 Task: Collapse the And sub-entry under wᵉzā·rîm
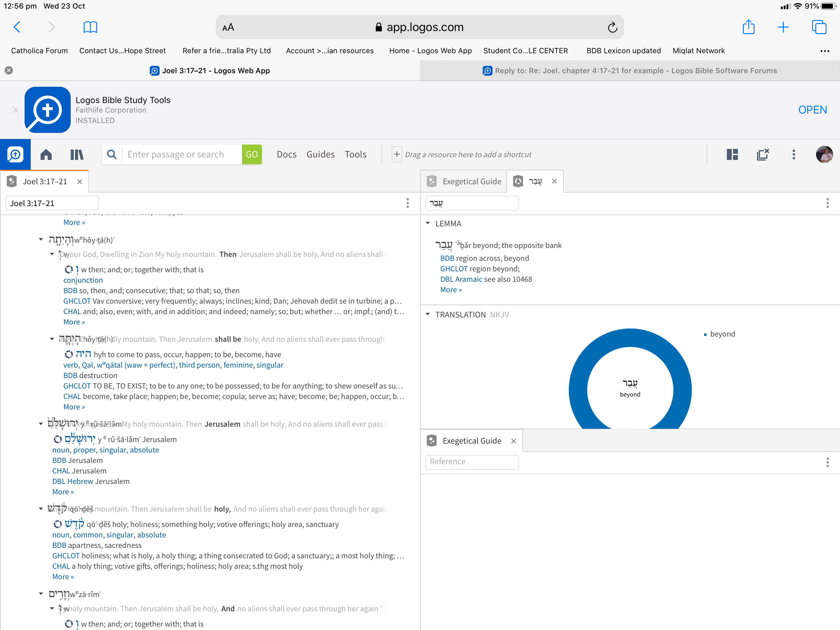[52, 608]
